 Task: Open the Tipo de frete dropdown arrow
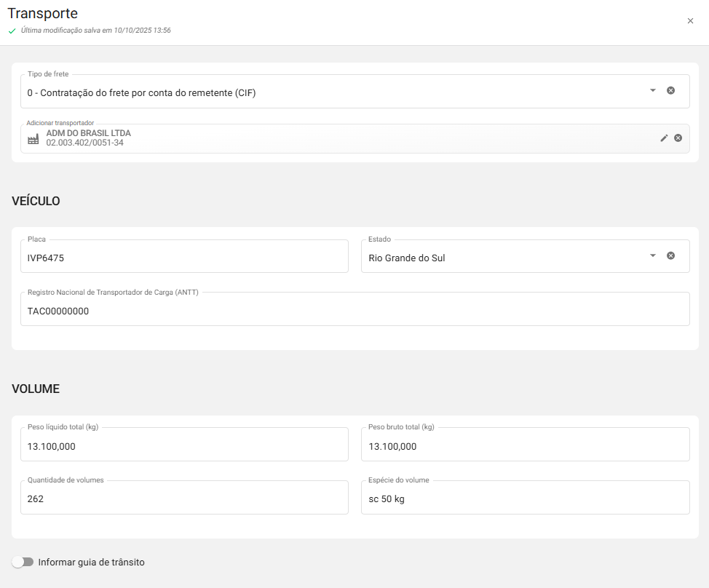pos(652,90)
